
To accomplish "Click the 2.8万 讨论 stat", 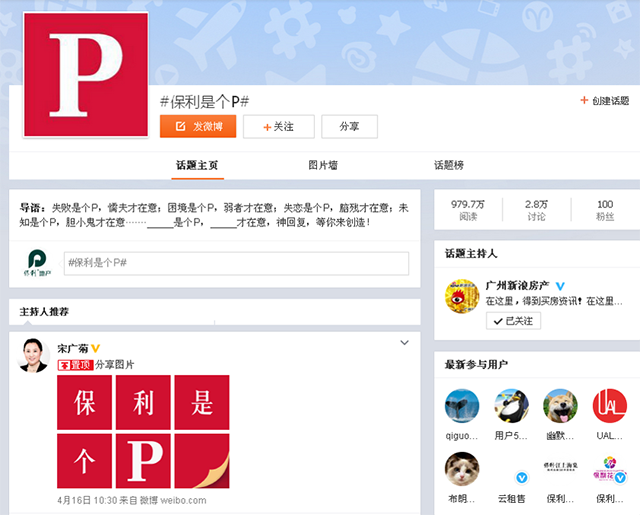I will tap(536, 210).
